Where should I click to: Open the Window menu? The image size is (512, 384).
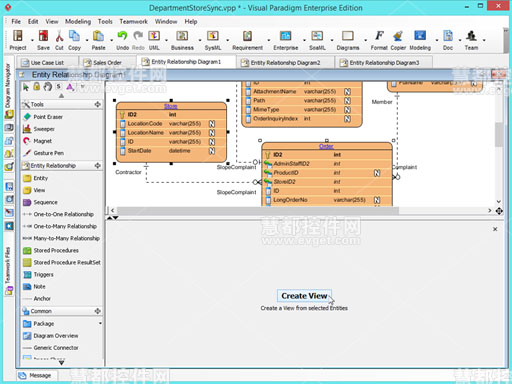166,21
